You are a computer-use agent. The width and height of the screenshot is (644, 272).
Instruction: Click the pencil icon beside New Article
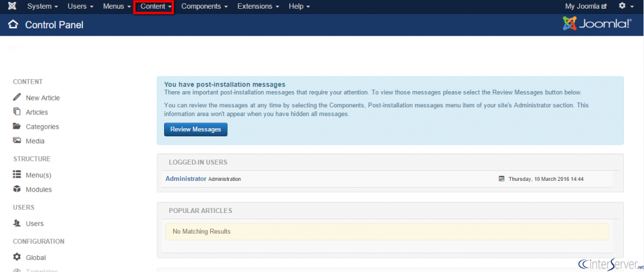[17, 97]
